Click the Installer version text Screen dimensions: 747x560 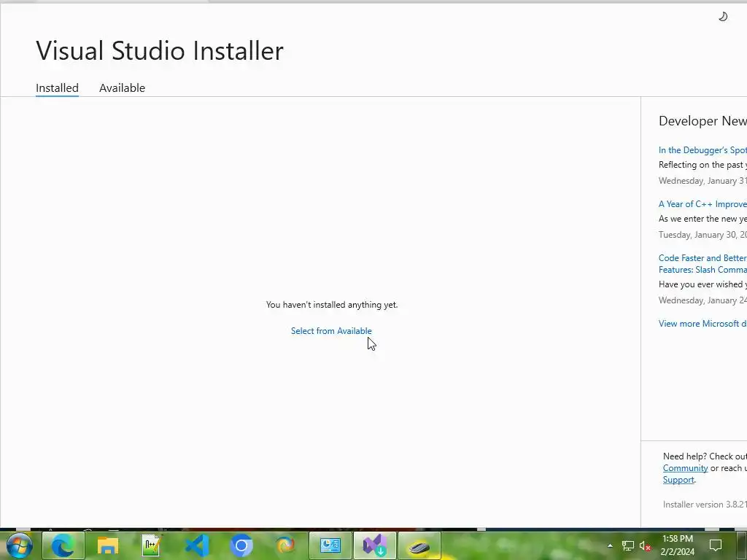[x=705, y=505]
